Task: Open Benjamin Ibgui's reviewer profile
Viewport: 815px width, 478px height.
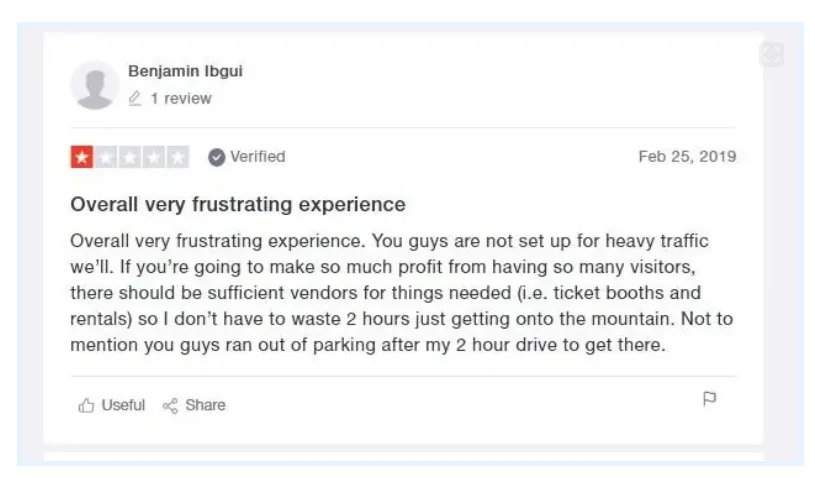Action: click(x=185, y=71)
